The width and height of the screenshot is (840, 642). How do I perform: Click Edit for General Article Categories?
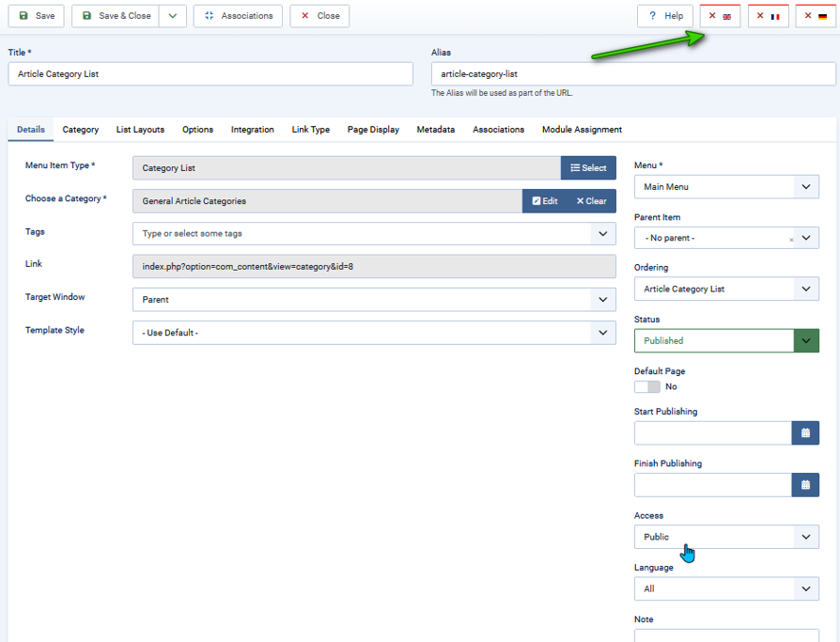tap(545, 201)
